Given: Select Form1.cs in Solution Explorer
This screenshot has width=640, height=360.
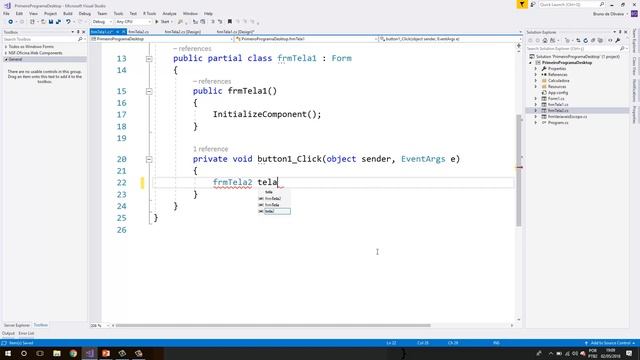Looking at the screenshot, I should (x=556, y=99).
